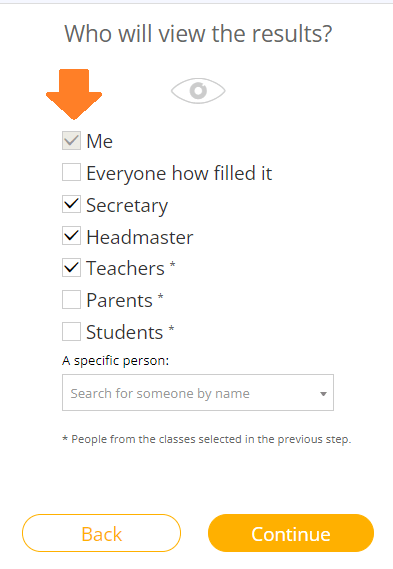
Task: Click the grayed-out Me checkbox
Action: pos(71,141)
